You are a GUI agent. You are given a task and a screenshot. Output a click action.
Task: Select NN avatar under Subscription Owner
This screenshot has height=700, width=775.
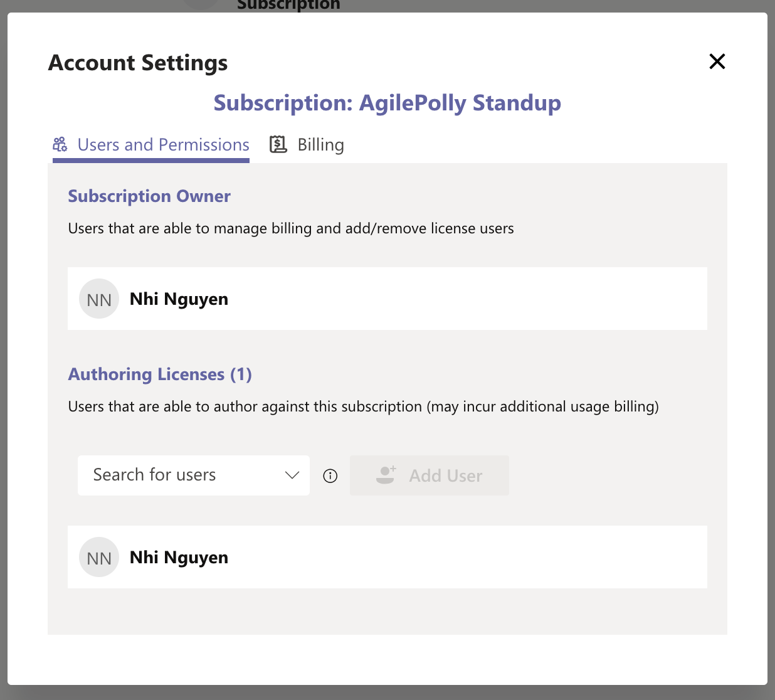(99, 299)
